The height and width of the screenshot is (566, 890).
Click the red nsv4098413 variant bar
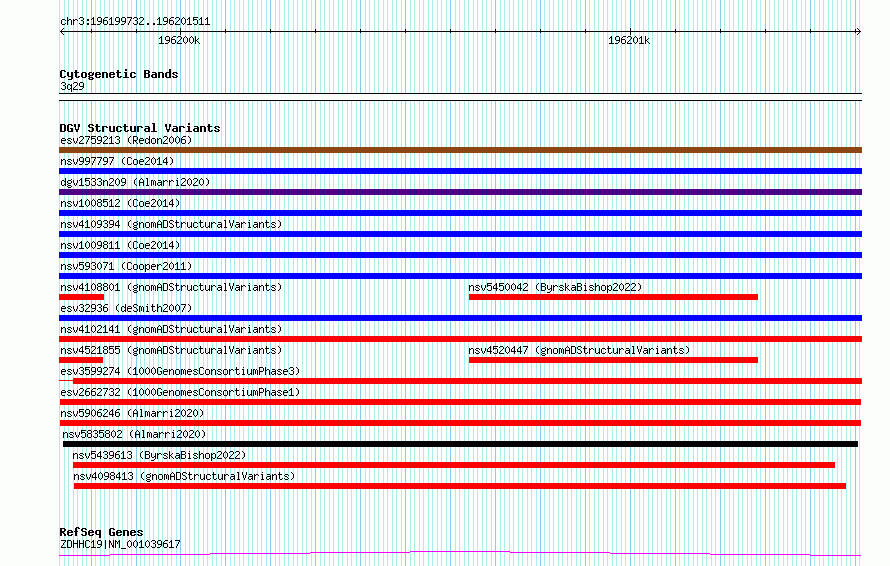click(460, 486)
